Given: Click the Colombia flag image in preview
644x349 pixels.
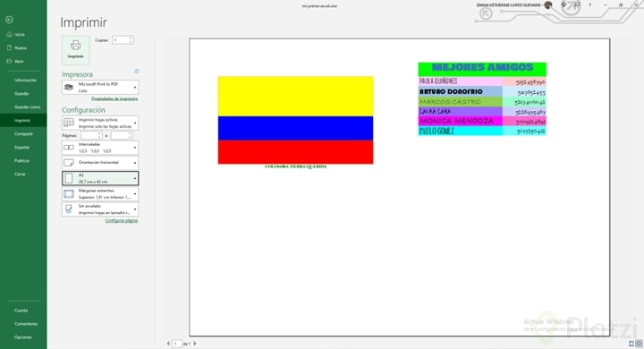Looking at the screenshot, I should coord(296,120).
